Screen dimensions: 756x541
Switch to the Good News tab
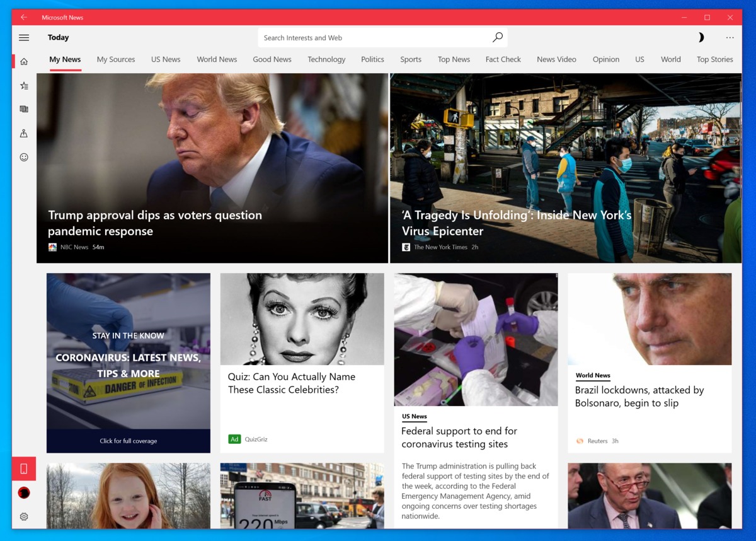(x=272, y=59)
